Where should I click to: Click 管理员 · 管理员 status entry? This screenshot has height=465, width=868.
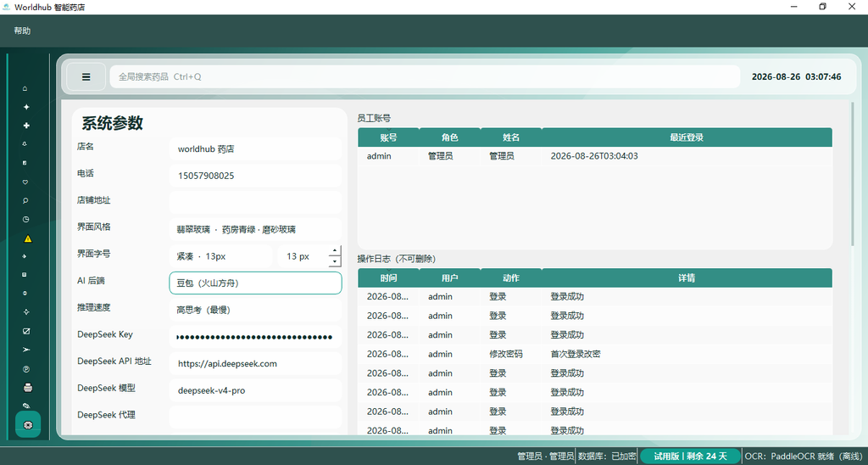point(545,457)
